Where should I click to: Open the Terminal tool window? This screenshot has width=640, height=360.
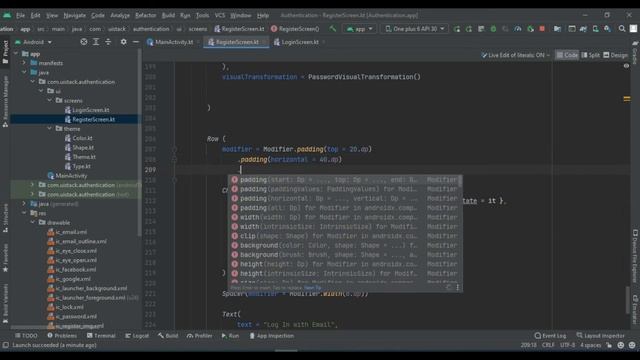tap(101, 336)
